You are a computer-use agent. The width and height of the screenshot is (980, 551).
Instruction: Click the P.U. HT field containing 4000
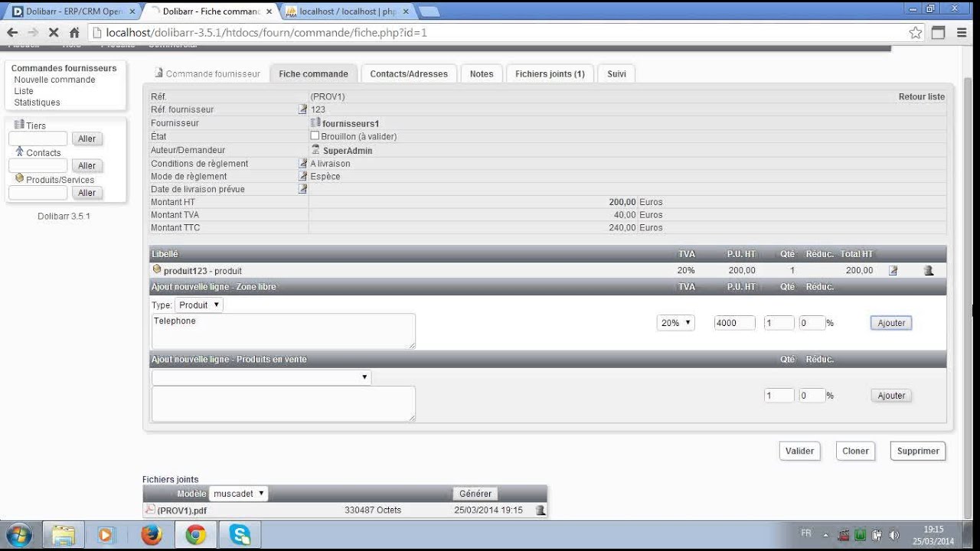click(735, 323)
